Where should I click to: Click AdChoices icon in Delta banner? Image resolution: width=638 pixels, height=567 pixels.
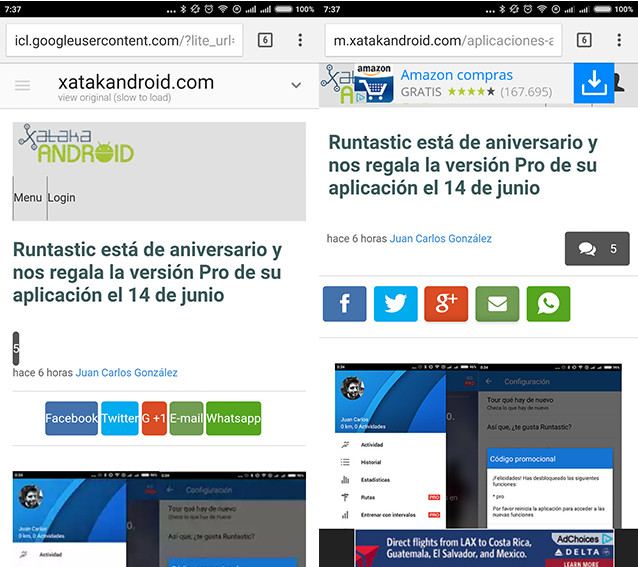click(607, 539)
